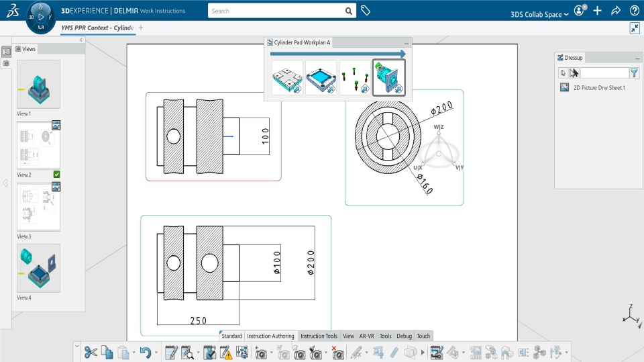644x362 pixels.
Task: Switch to the Debug tab
Action: [404, 336]
